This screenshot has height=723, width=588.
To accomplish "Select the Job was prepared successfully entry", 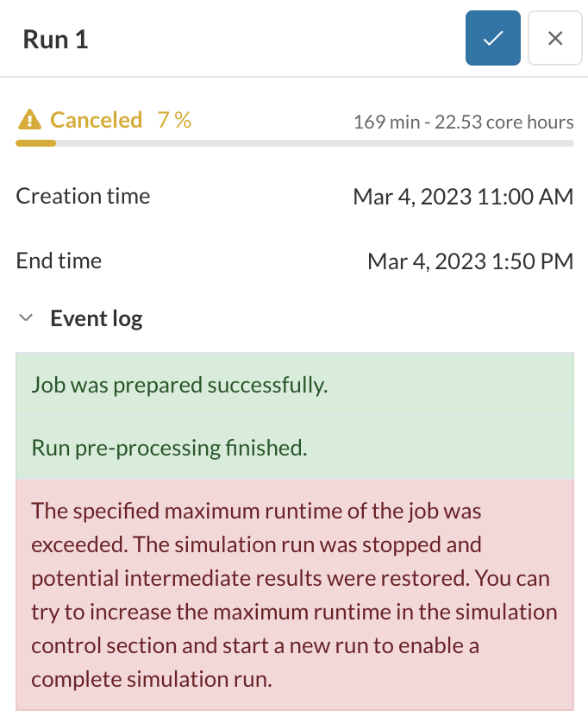I will pyautogui.click(x=180, y=385).
